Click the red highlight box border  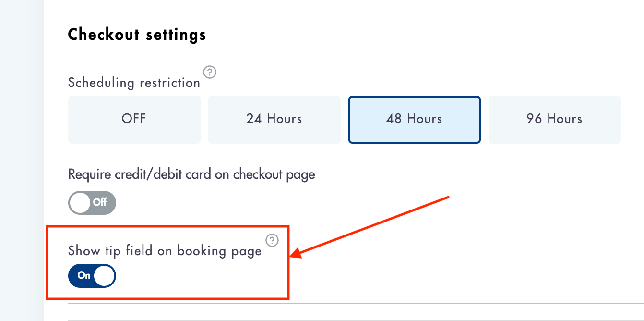(167, 225)
